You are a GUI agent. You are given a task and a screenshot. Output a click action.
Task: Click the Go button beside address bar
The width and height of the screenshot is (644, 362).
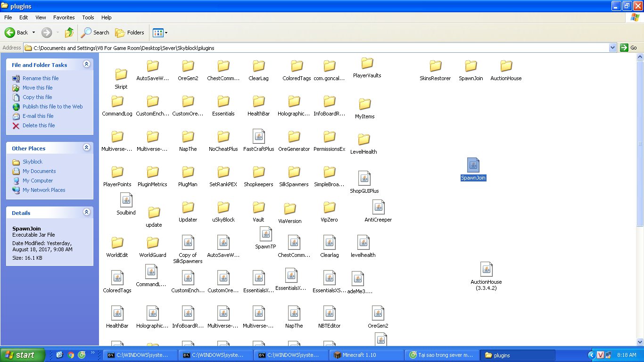coord(628,48)
